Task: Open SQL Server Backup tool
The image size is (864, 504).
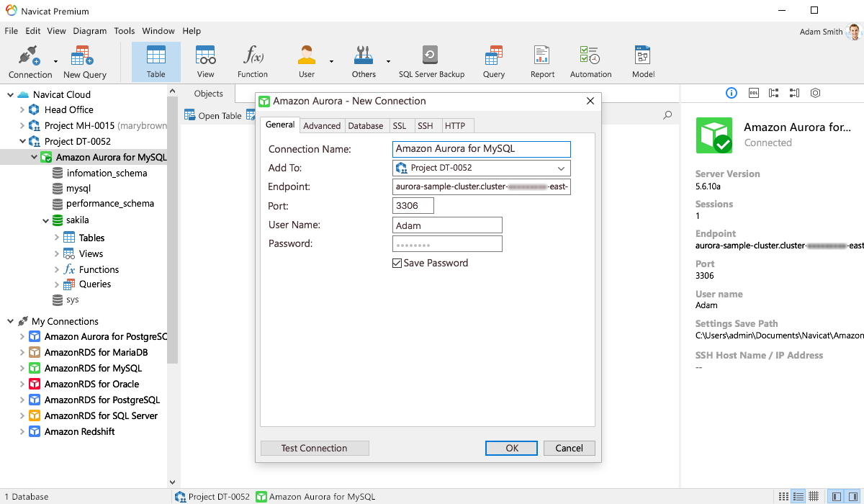Action: (431, 62)
